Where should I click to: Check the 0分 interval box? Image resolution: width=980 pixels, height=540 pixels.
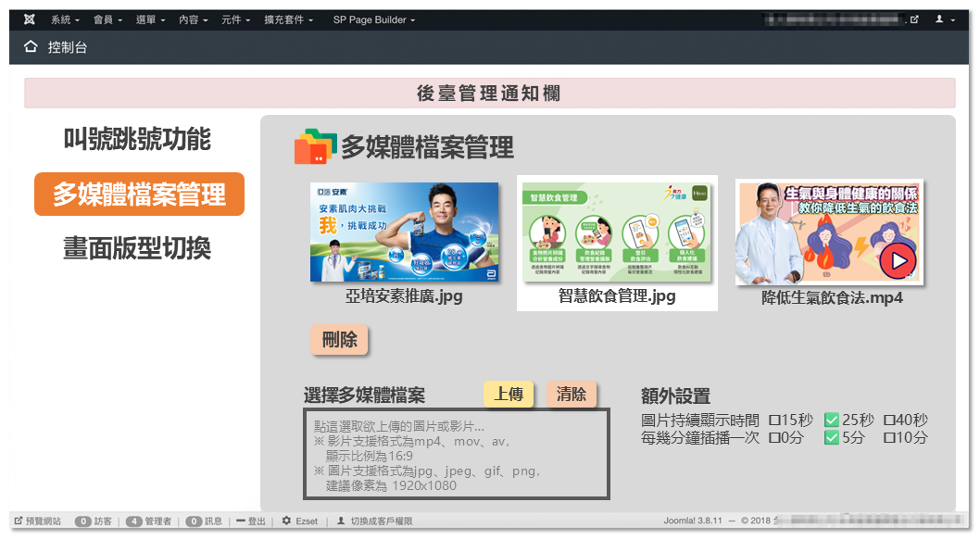tap(774, 437)
